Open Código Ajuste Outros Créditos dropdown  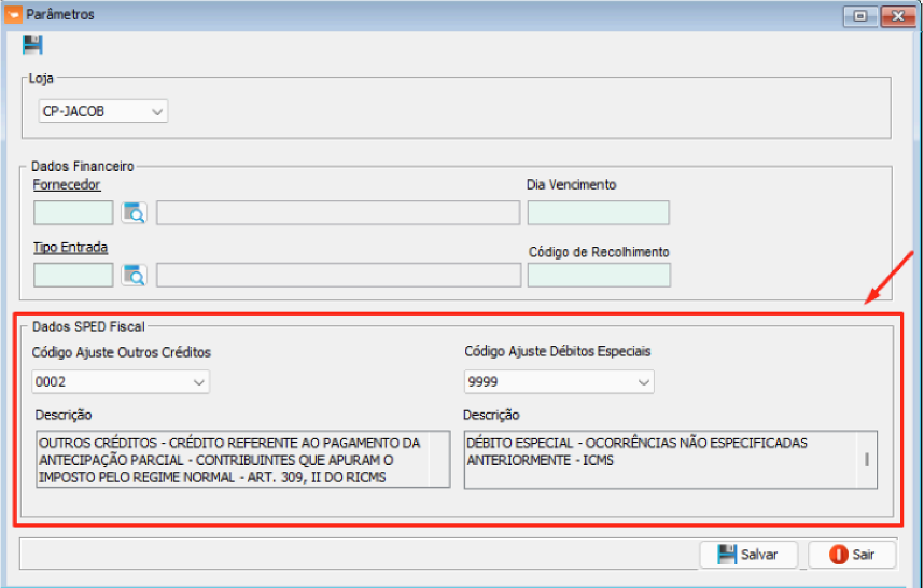[199, 382]
